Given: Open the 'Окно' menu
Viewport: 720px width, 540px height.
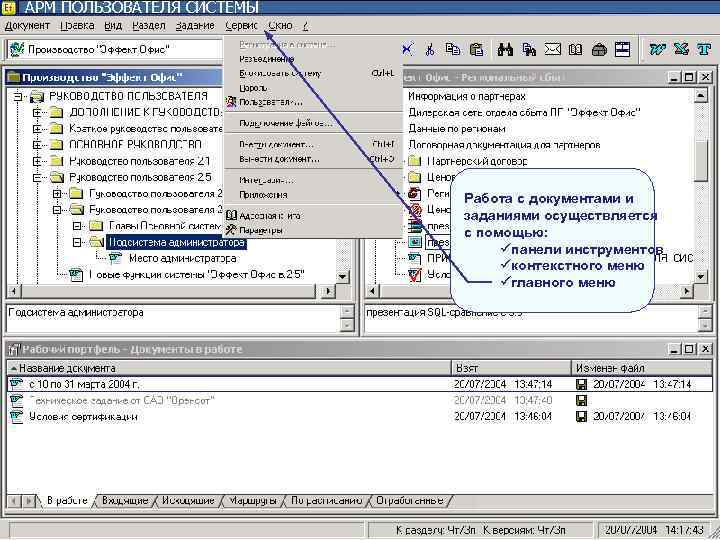Looking at the screenshot, I should [281, 26].
